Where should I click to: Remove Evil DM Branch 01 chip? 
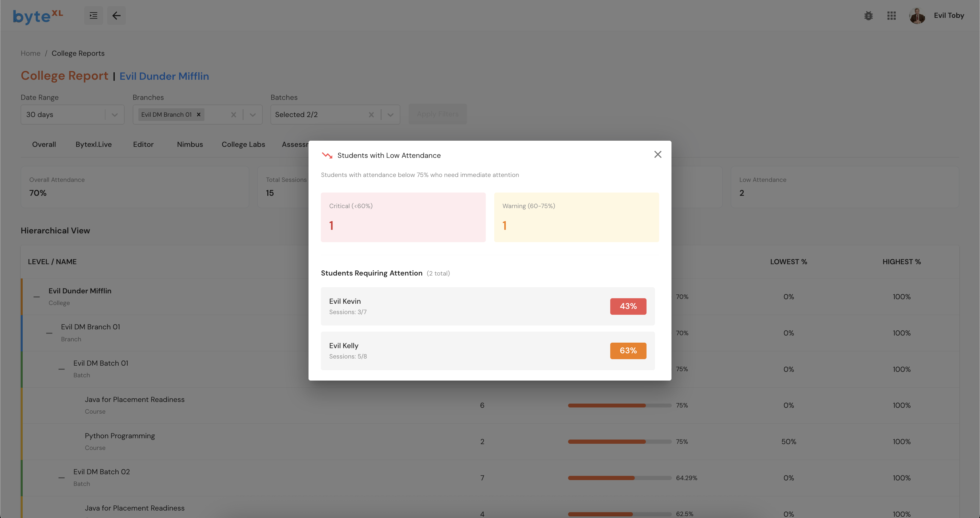pyautogui.click(x=199, y=114)
